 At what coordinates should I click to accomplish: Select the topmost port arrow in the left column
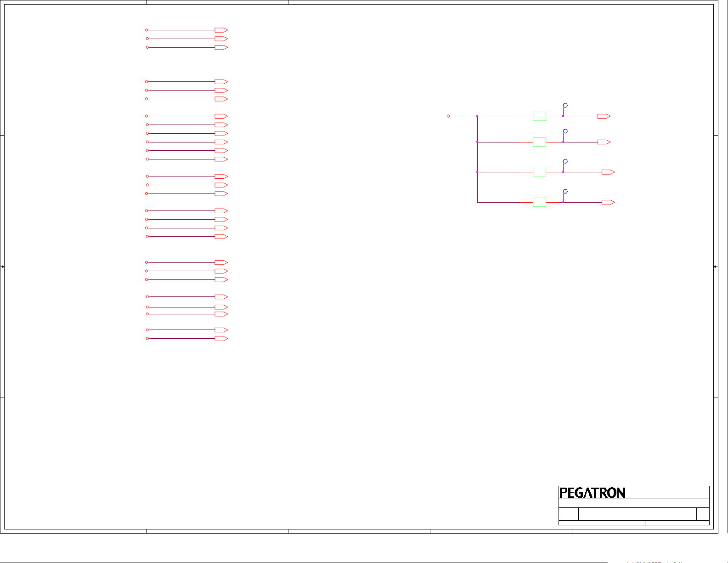[x=221, y=30]
